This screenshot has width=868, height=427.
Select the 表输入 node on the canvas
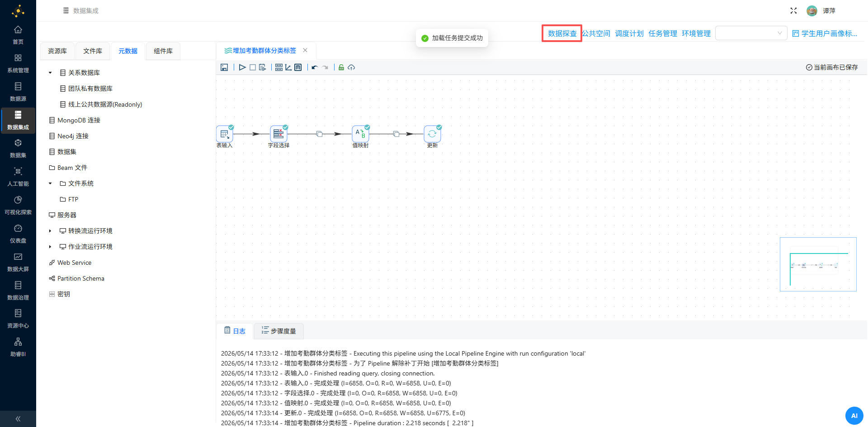pyautogui.click(x=225, y=134)
